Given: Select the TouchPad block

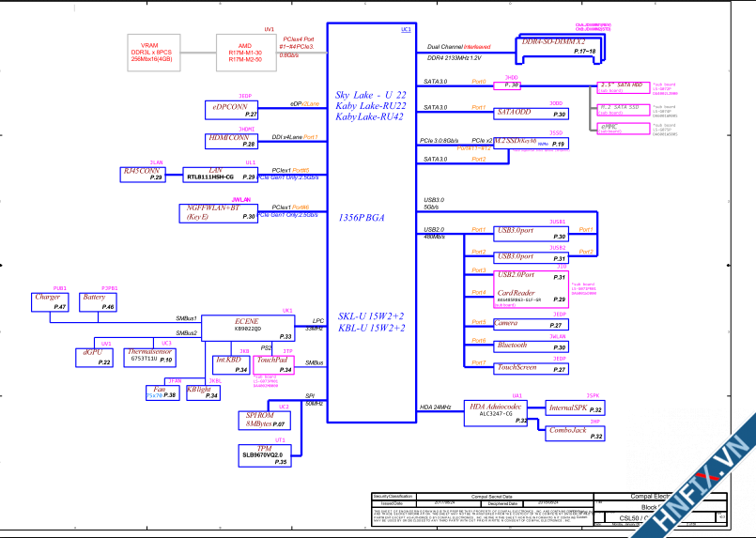Looking at the screenshot, I should [273, 365].
